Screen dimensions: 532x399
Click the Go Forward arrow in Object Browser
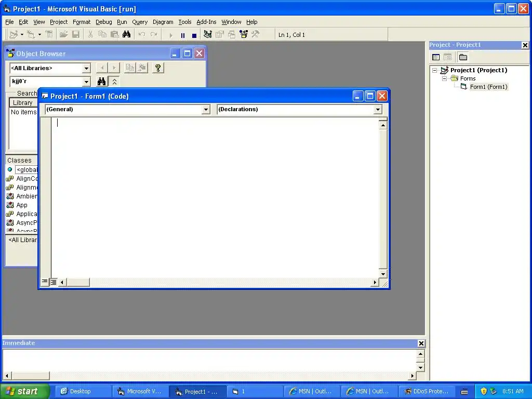[x=114, y=68]
